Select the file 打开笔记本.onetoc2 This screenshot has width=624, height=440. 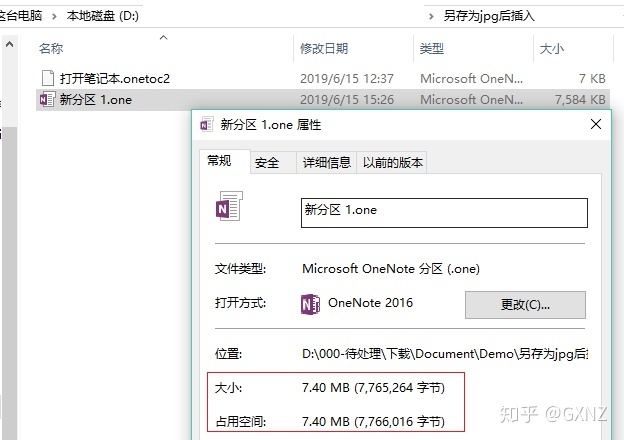coord(115,78)
